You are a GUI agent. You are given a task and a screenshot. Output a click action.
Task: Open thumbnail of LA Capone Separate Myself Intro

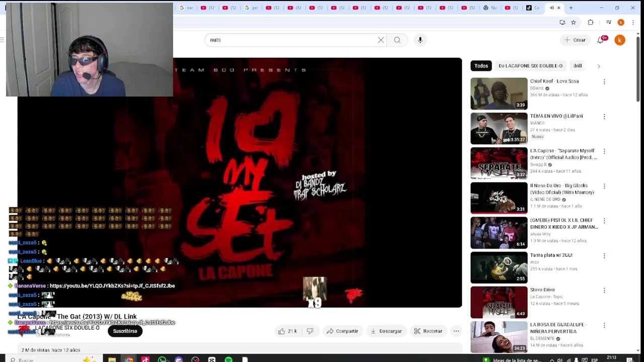click(x=499, y=163)
